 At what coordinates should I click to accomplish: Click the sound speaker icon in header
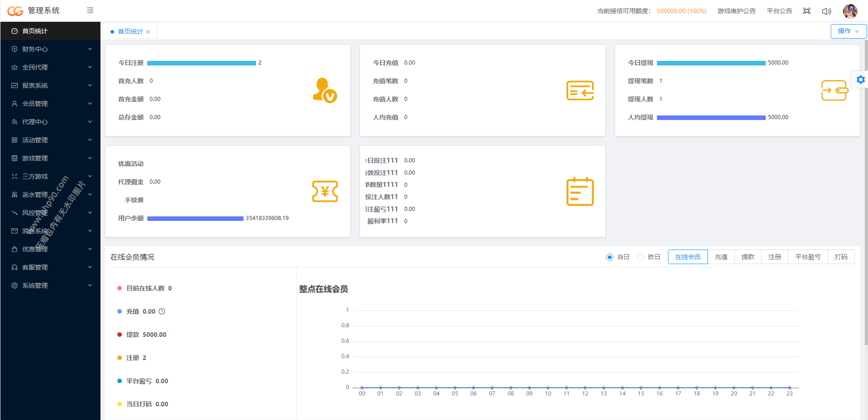[827, 11]
